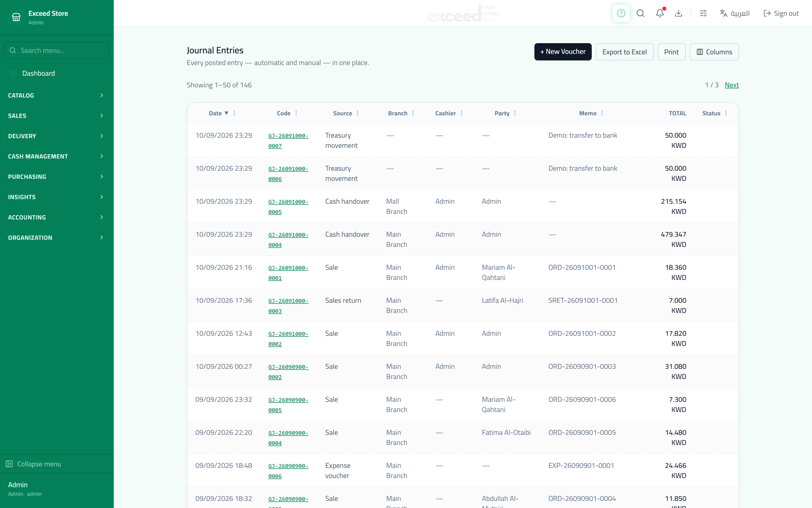The image size is (812, 508).
Task: Expand the PURCHASING menu section
Action: [x=56, y=177]
